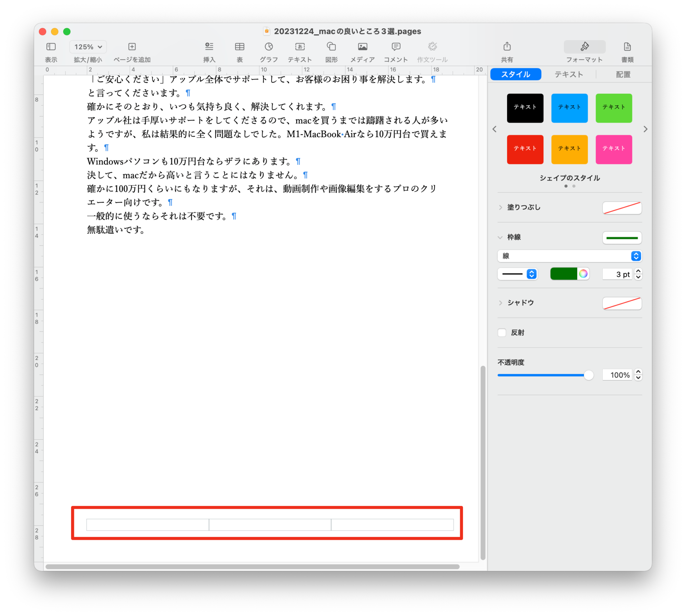Click the ページを追加 add page icon
Image resolution: width=686 pixels, height=616 pixels.
click(x=132, y=47)
